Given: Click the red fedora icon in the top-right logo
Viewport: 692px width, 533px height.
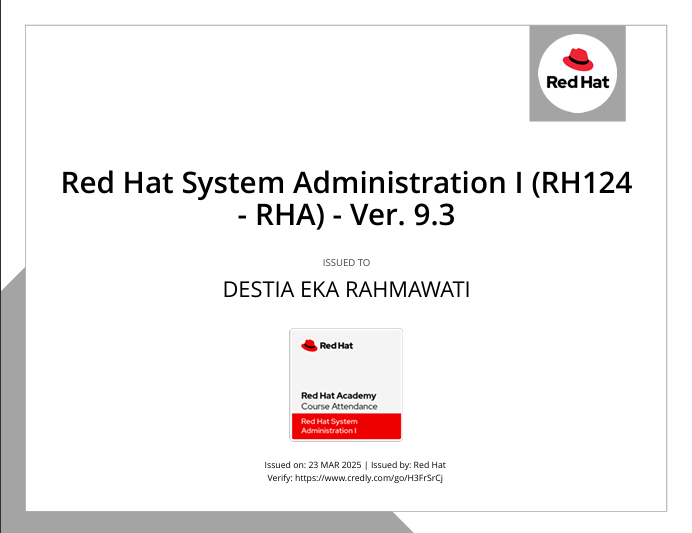Looking at the screenshot, I should pyautogui.click(x=577, y=58).
